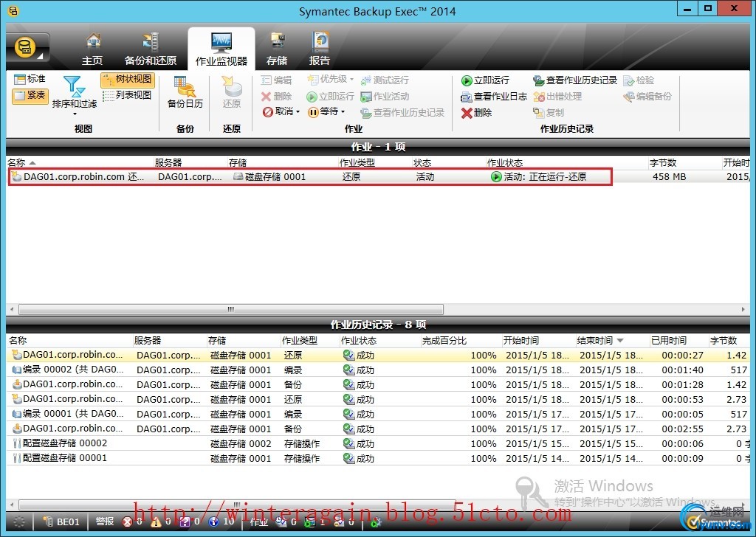Click 检验 verify button

(x=639, y=80)
